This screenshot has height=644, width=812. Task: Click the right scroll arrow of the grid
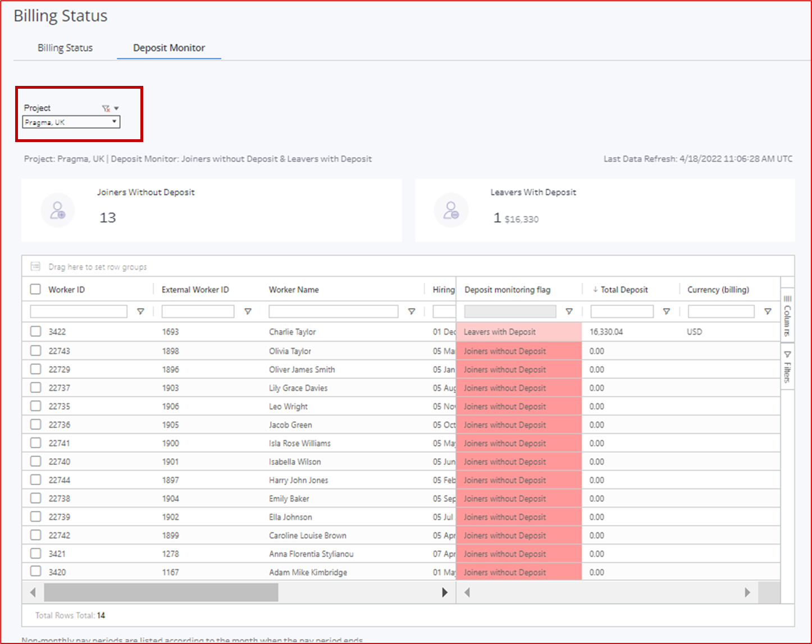445,592
